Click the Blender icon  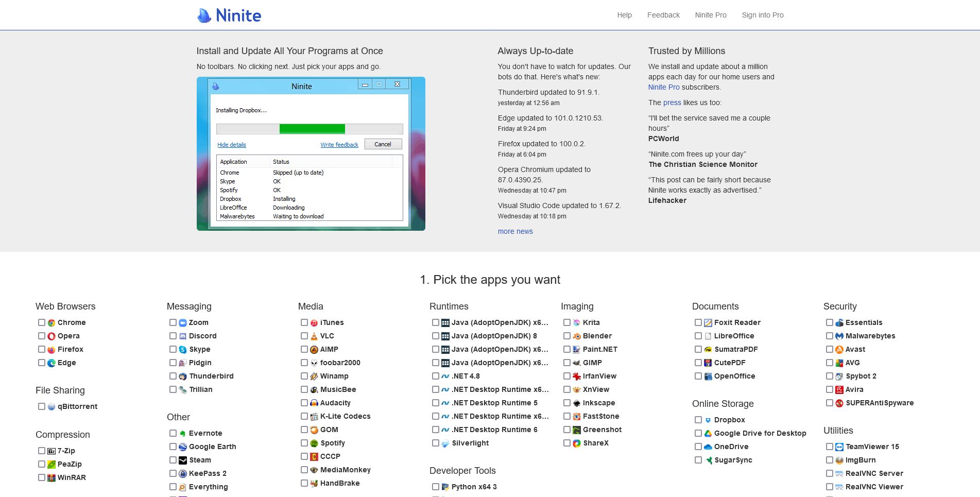tap(577, 336)
